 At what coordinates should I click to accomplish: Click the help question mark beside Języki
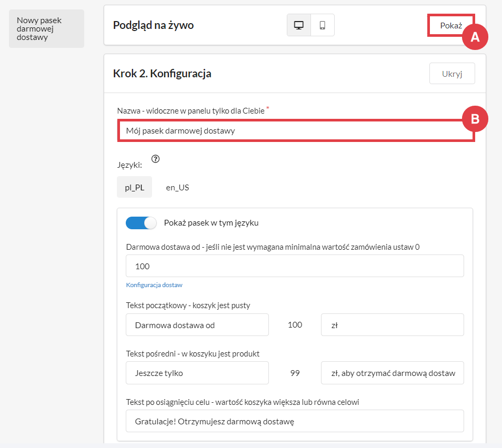(155, 159)
